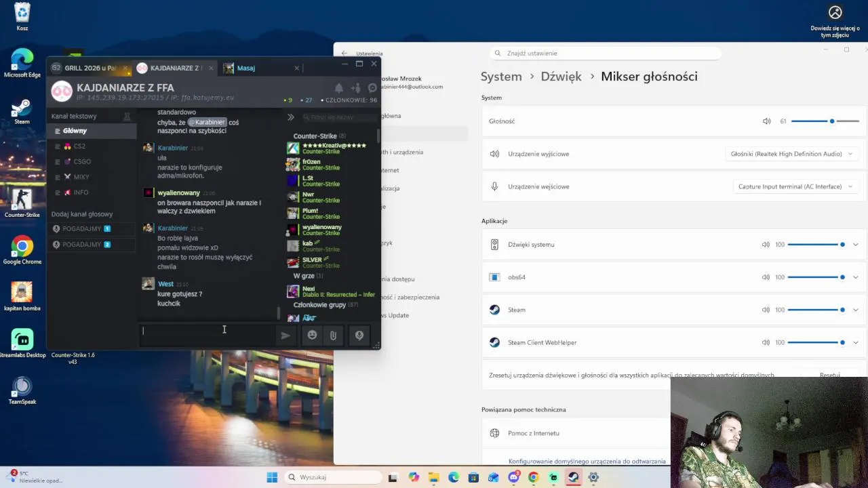Mute system volume speaker icon at Głośność

point(766,121)
